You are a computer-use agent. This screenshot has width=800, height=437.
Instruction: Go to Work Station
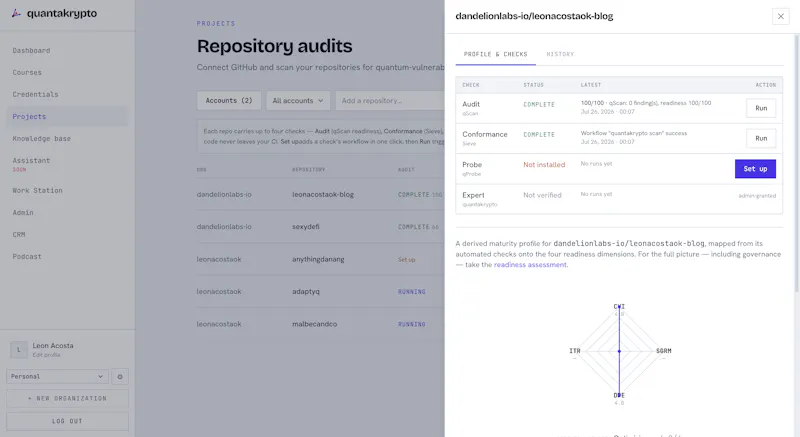(x=38, y=191)
